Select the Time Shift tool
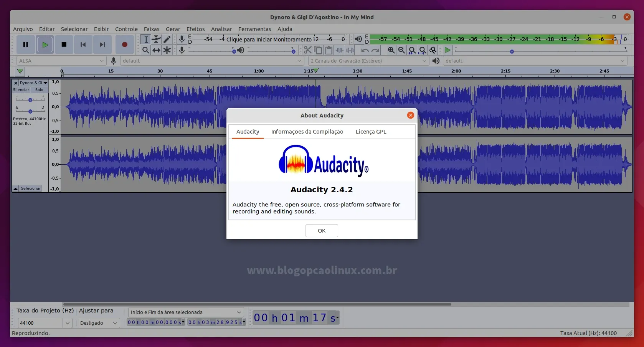The height and width of the screenshot is (347, 644). pyautogui.click(x=156, y=50)
